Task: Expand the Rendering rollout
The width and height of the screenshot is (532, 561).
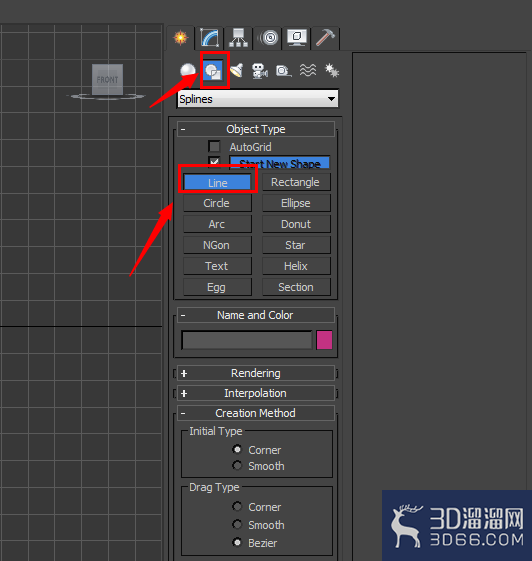Action: pos(256,373)
